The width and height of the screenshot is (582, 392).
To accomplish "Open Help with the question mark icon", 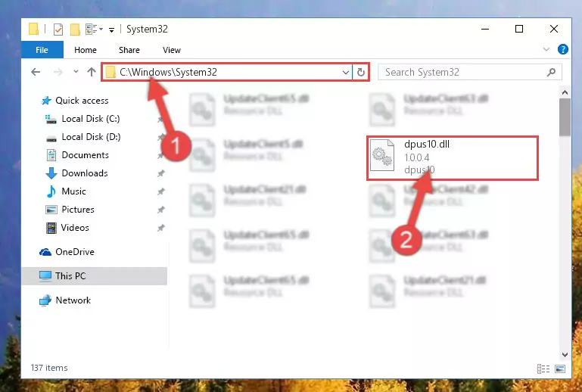I will 562,49.
